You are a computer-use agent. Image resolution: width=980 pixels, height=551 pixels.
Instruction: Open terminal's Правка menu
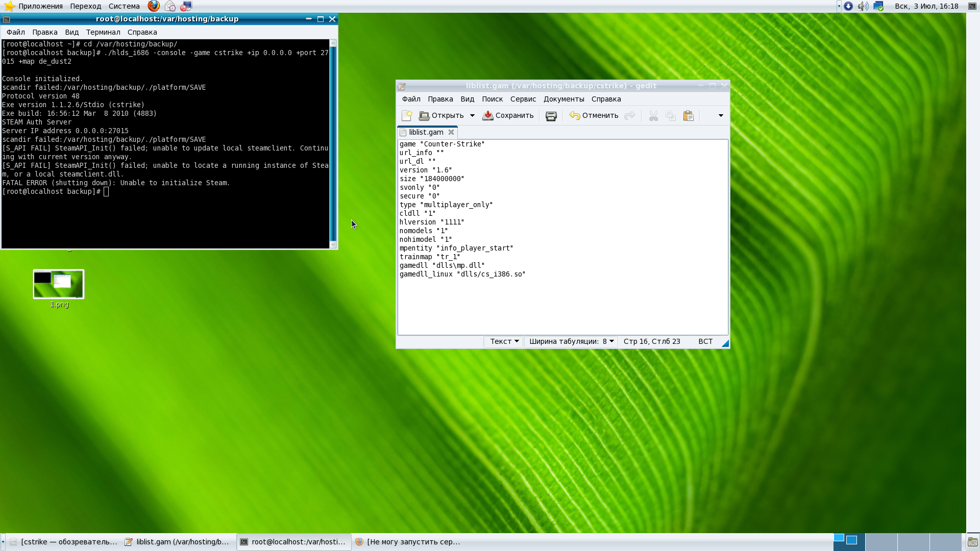click(x=45, y=32)
